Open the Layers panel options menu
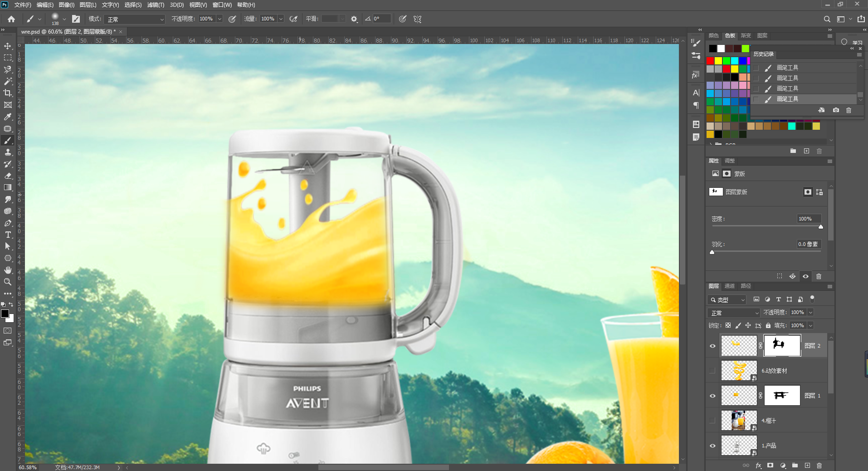868x471 pixels. 829,287
